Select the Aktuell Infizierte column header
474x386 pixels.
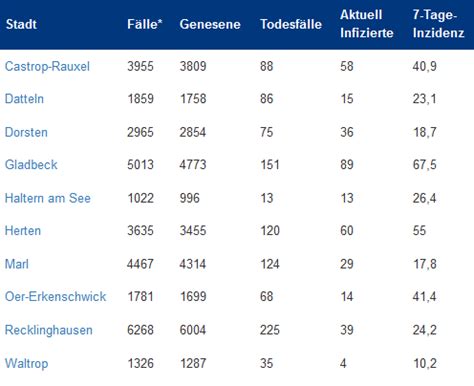pos(367,24)
